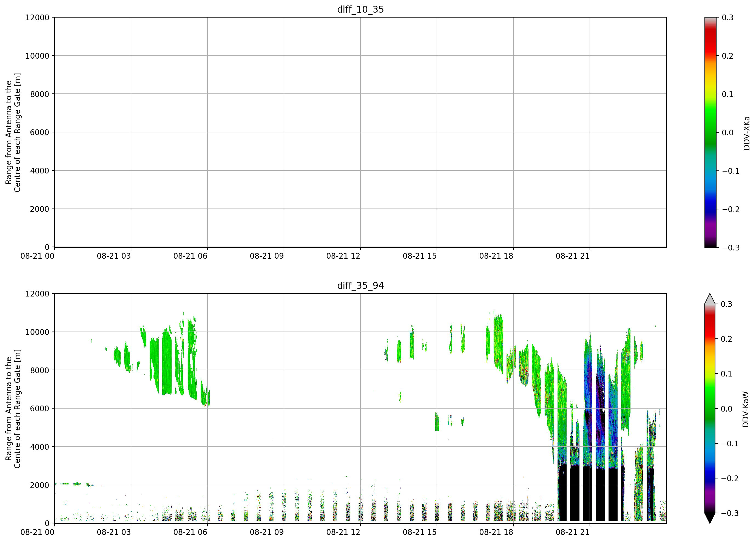The image size is (756, 542).
Task: Click the DDV-XKa colorbar gradient
Action: 710,132
